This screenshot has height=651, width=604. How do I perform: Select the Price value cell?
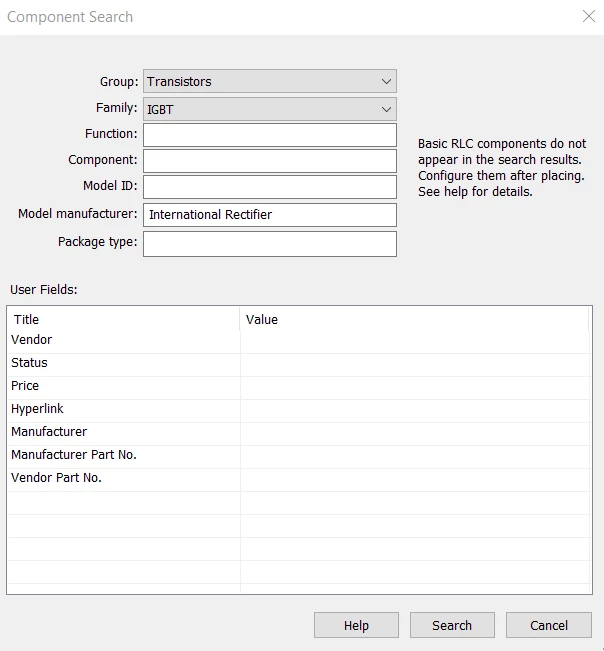(415, 388)
